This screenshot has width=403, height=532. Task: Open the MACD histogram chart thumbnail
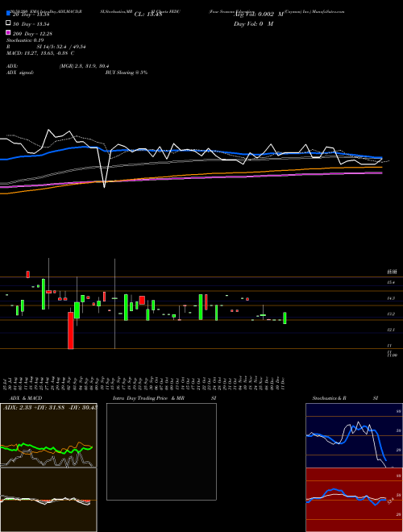point(48,500)
